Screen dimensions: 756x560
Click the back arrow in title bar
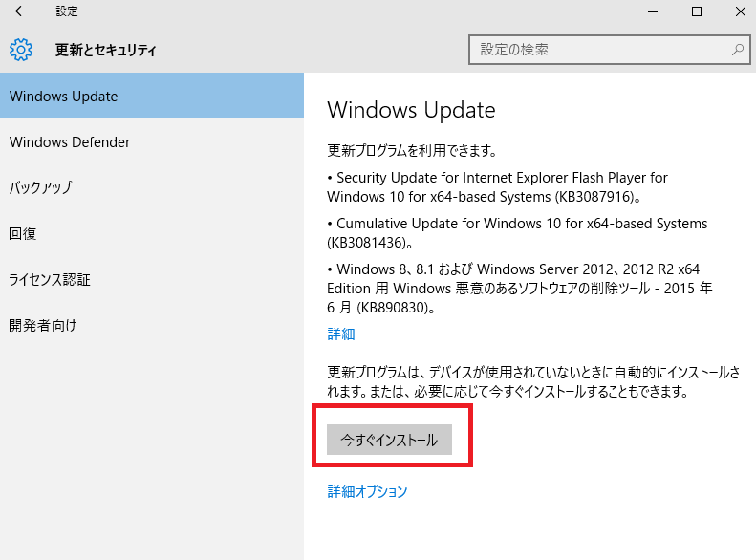pyautogui.click(x=21, y=11)
